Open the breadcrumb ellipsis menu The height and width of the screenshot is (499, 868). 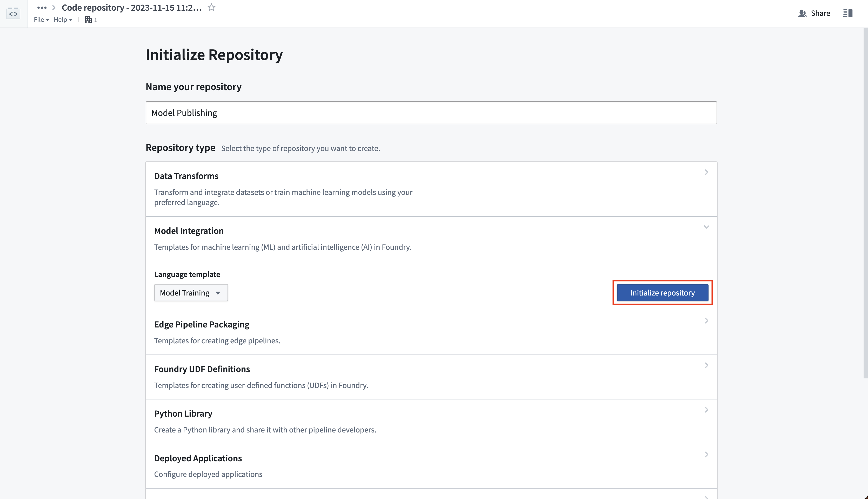[x=42, y=8]
